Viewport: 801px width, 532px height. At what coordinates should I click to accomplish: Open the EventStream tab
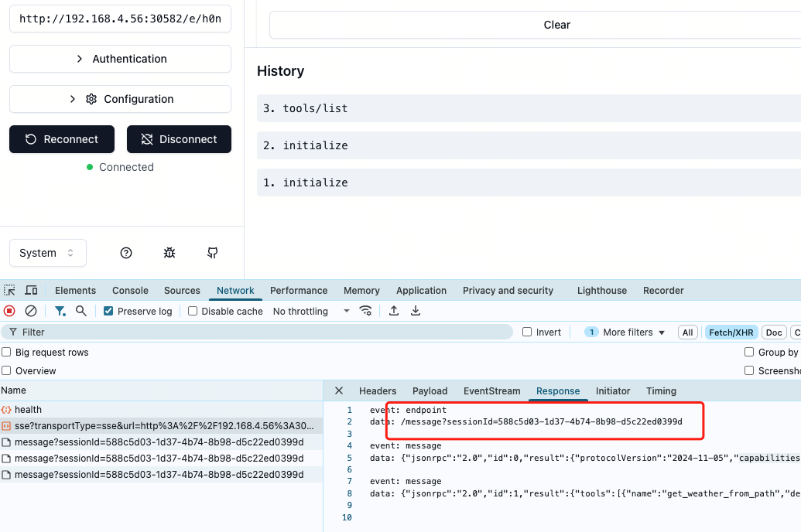491,390
